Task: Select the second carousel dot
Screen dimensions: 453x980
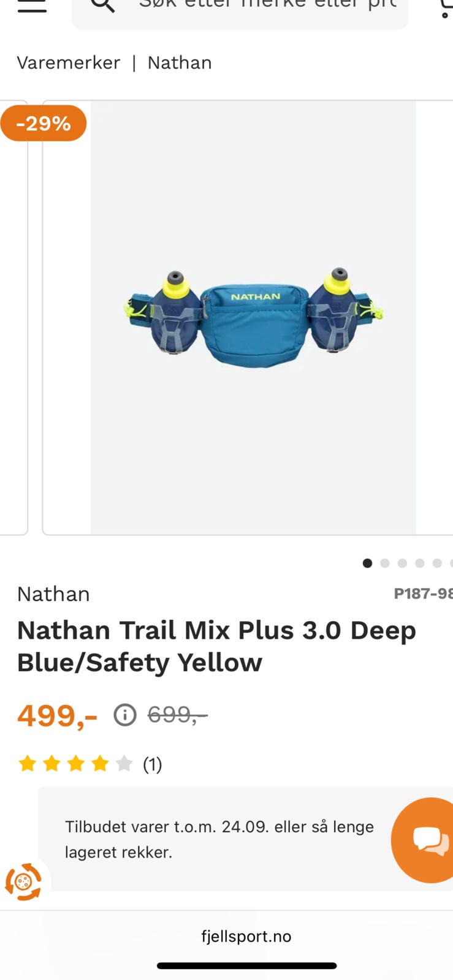Action: click(385, 563)
